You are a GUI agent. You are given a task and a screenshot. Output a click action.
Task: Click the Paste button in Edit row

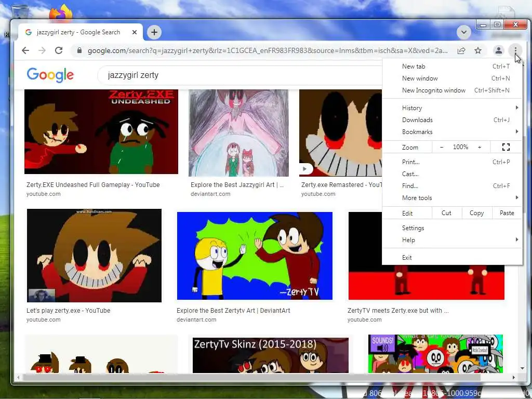tap(507, 213)
